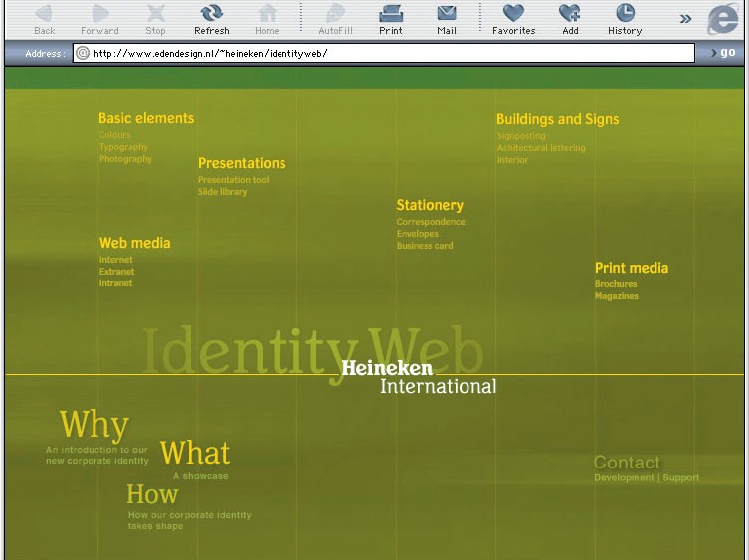Viewport: 749px width, 560px height.
Task: Add a favorite with the Add icon
Action: coord(570,13)
